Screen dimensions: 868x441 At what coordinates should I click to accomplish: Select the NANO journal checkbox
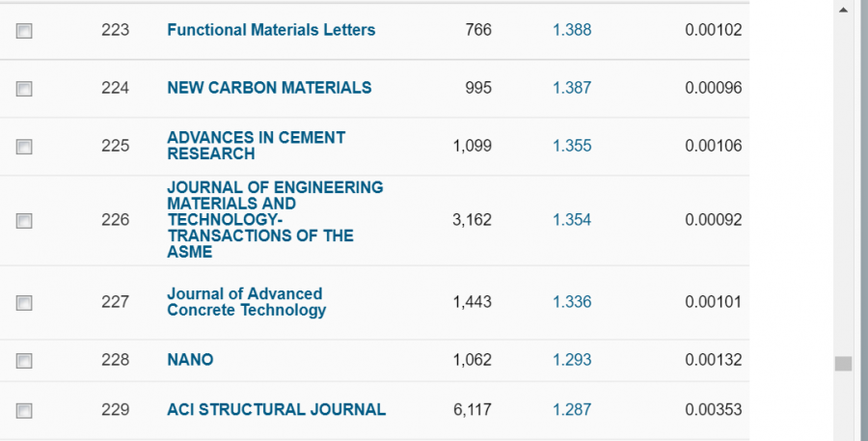[x=24, y=361]
